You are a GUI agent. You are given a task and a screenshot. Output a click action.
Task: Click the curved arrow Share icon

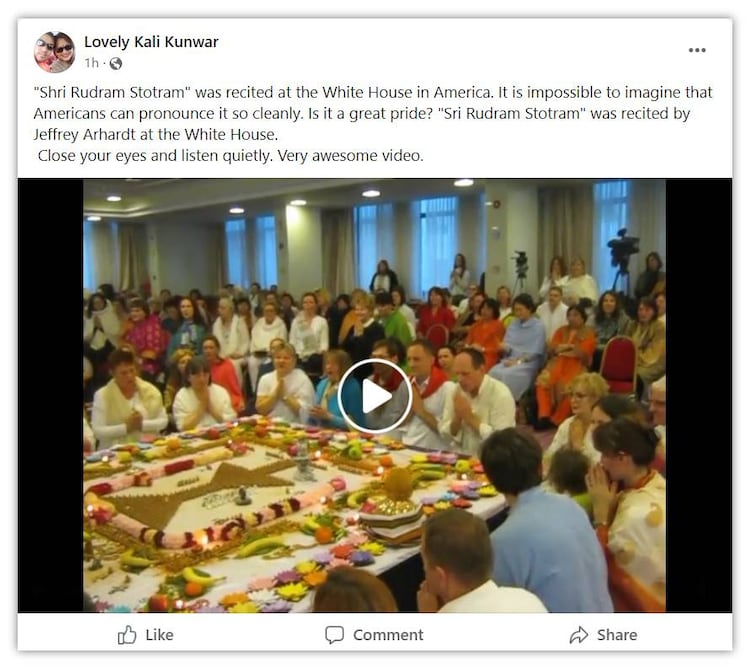point(579,635)
